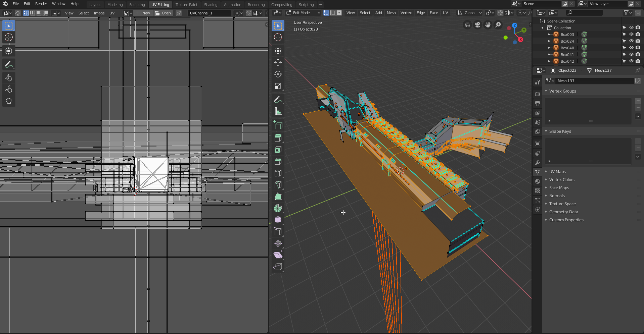This screenshot has height=334, width=644.
Task: Enable face select mode
Action: click(339, 13)
